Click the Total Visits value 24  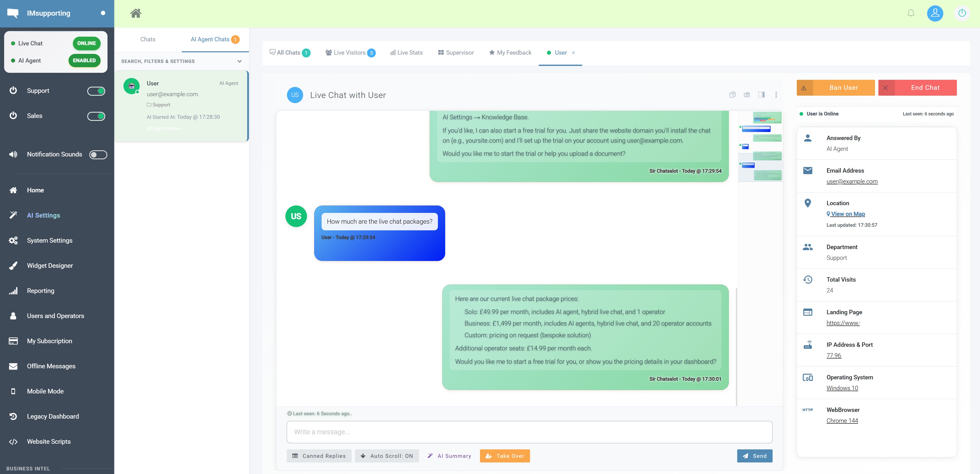tap(830, 290)
